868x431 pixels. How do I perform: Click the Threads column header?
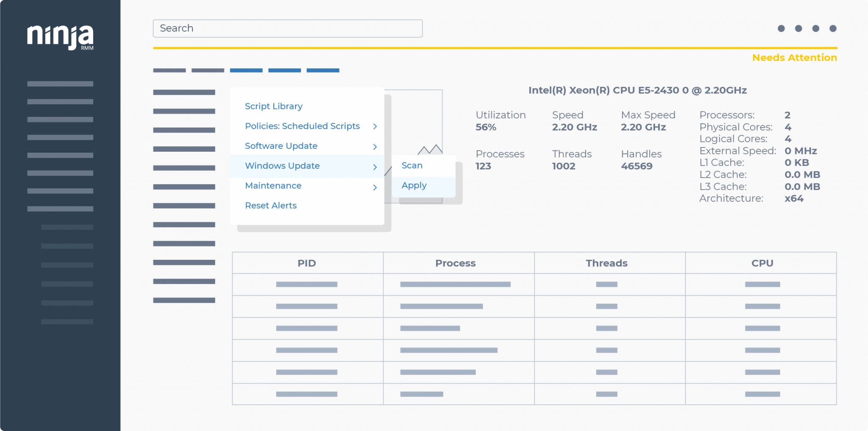pyautogui.click(x=606, y=263)
